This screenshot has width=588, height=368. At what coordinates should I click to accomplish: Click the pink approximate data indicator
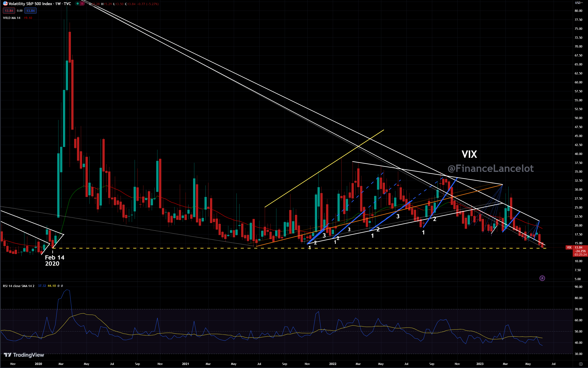(x=82, y=4)
